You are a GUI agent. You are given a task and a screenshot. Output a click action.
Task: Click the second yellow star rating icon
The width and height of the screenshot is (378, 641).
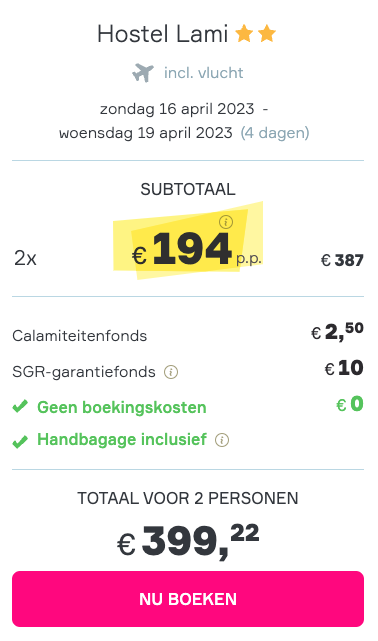click(x=267, y=34)
